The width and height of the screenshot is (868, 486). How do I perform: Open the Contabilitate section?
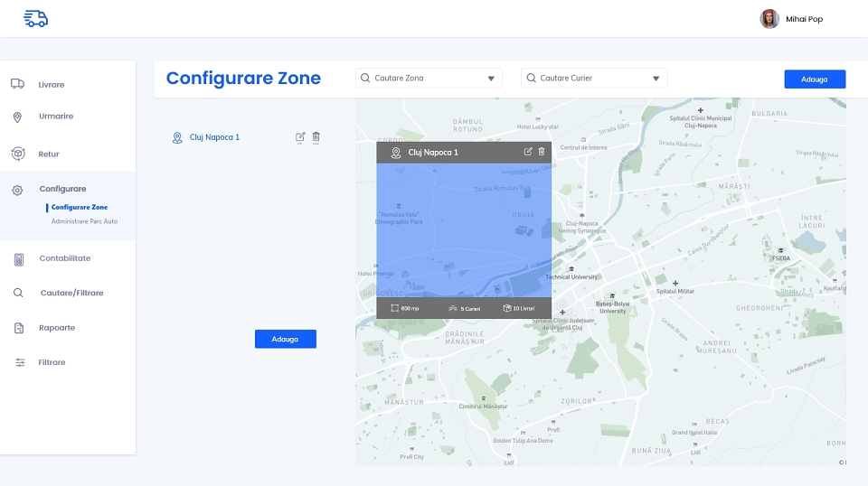click(x=65, y=258)
